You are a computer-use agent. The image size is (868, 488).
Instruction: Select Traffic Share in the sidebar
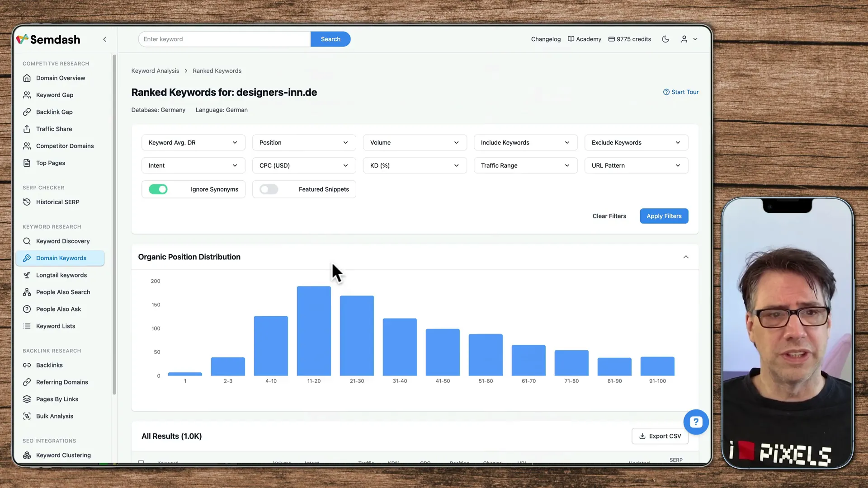point(53,129)
